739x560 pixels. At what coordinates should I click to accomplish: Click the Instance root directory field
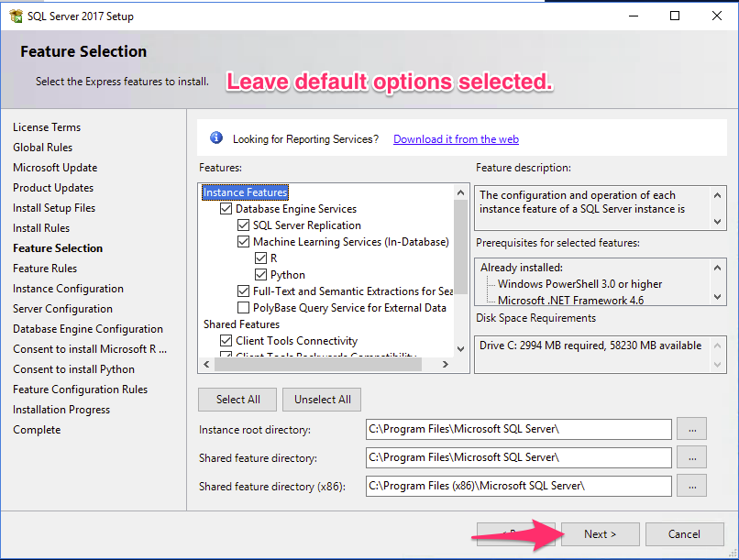click(518, 429)
